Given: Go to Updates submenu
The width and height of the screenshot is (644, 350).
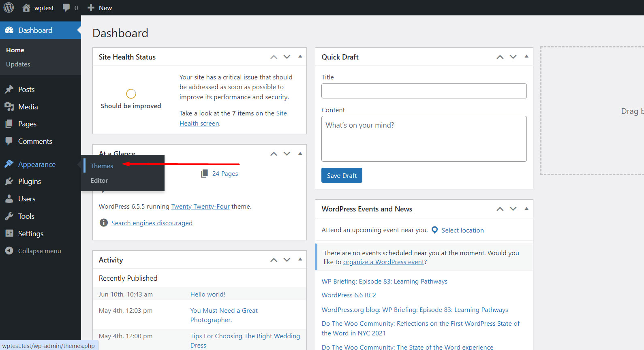Looking at the screenshot, I should pyautogui.click(x=18, y=64).
